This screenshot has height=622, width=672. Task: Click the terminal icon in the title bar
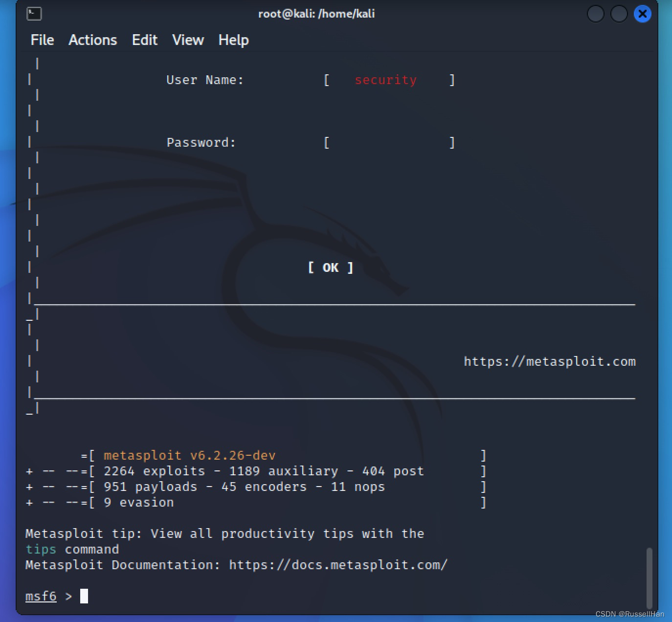coord(34,14)
